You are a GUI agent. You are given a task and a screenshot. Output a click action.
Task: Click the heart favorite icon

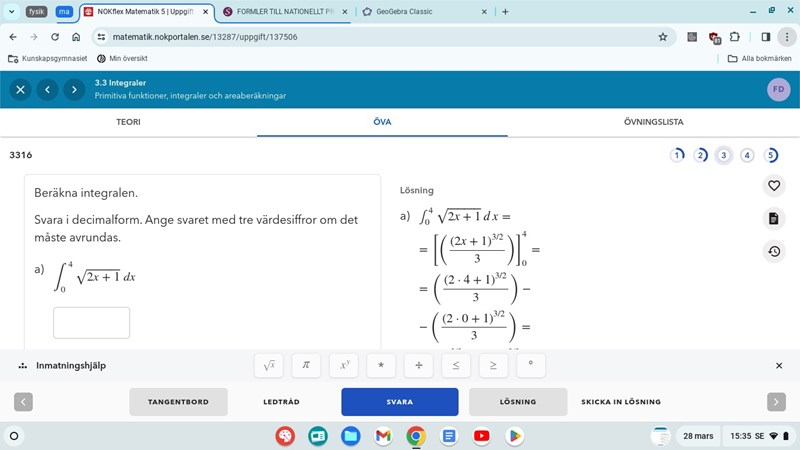click(773, 185)
